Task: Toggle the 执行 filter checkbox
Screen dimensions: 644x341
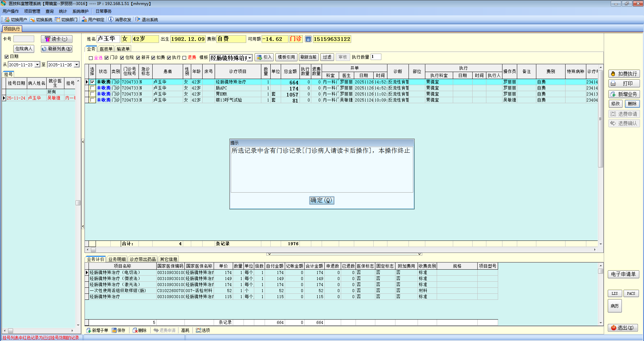Action: pos(169,58)
